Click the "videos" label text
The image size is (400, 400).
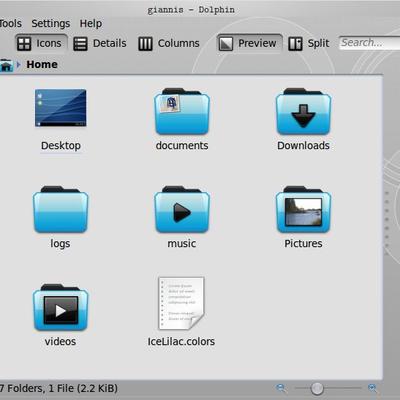(60, 341)
